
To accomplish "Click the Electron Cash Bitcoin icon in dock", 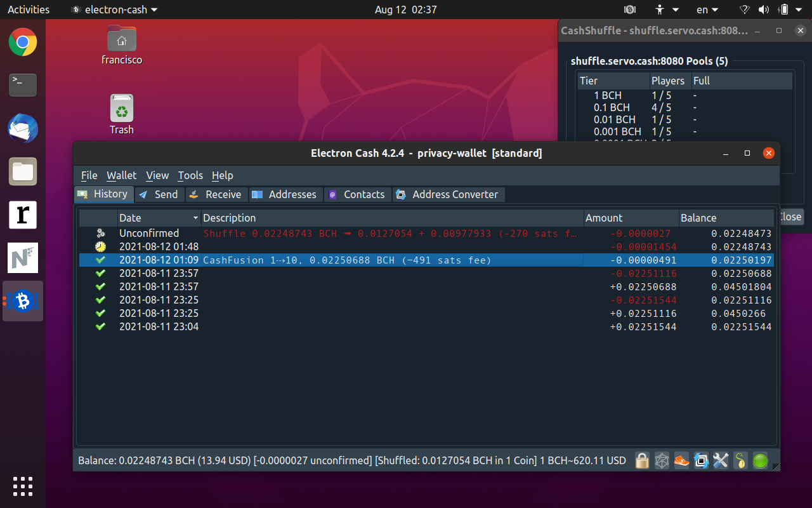I will click(x=23, y=301).
